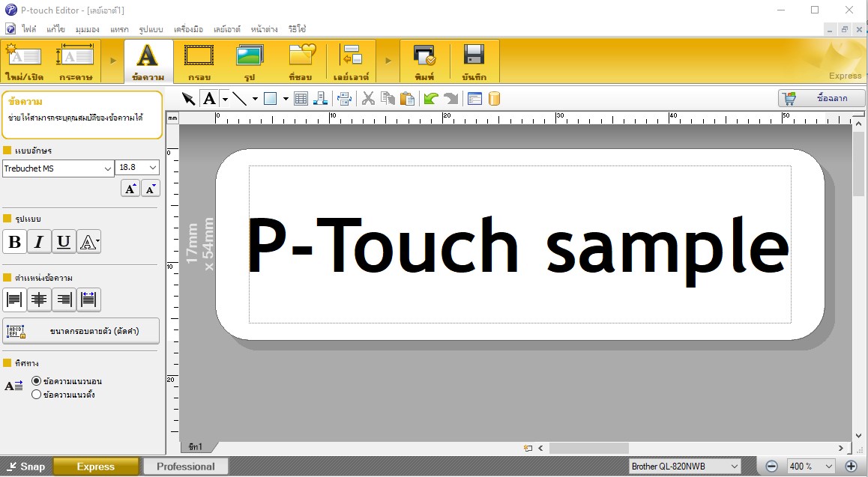Click the yellow database cylinder icon
The width and height of the screenshot is (868, 477).
tap(494, 99)
